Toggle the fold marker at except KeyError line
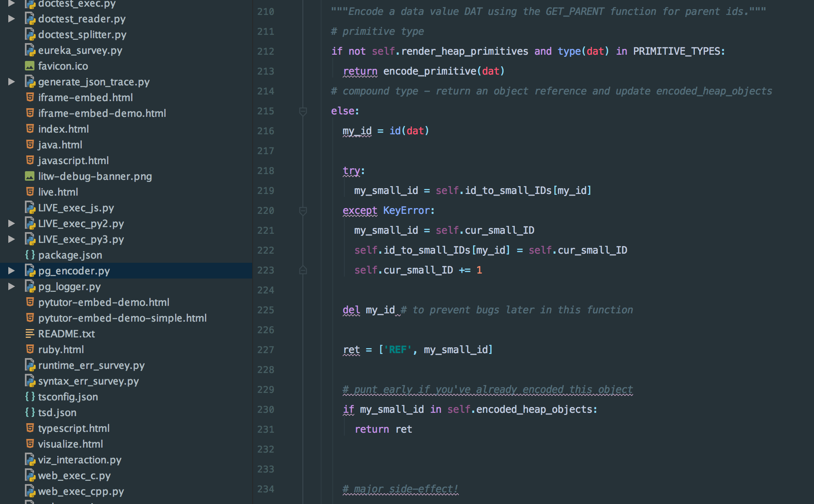Screen dimensions: 814x504 click(303, 211)
